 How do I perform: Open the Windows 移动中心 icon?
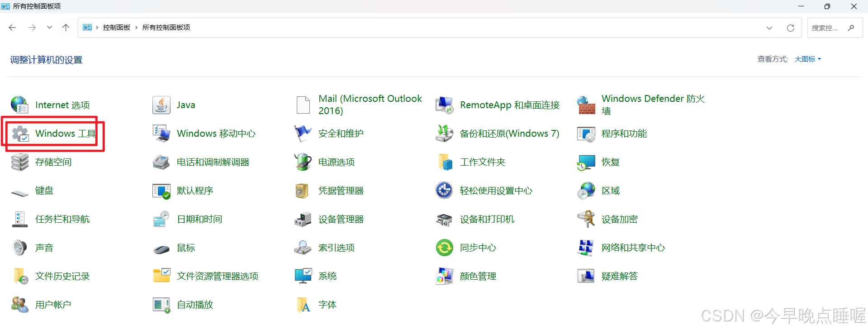pos(161,133)
